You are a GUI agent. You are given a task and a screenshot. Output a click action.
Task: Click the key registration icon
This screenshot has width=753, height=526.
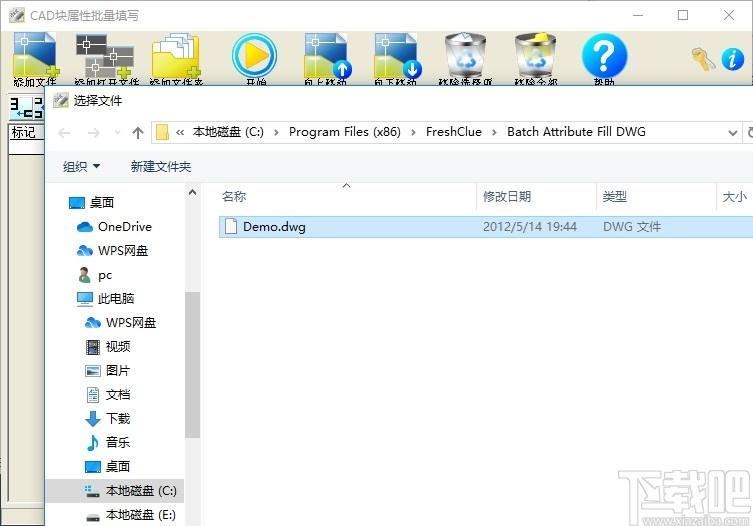[x=704, y=59]
